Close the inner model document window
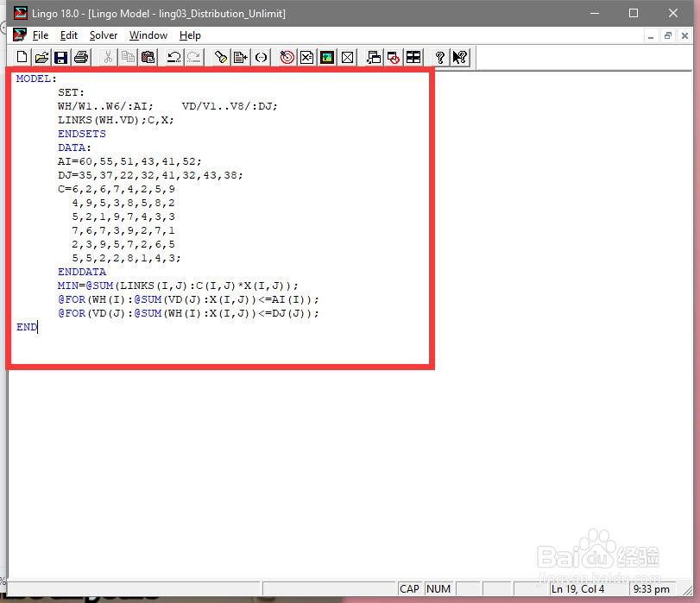 pyautogui.click(x=684, y=35)
